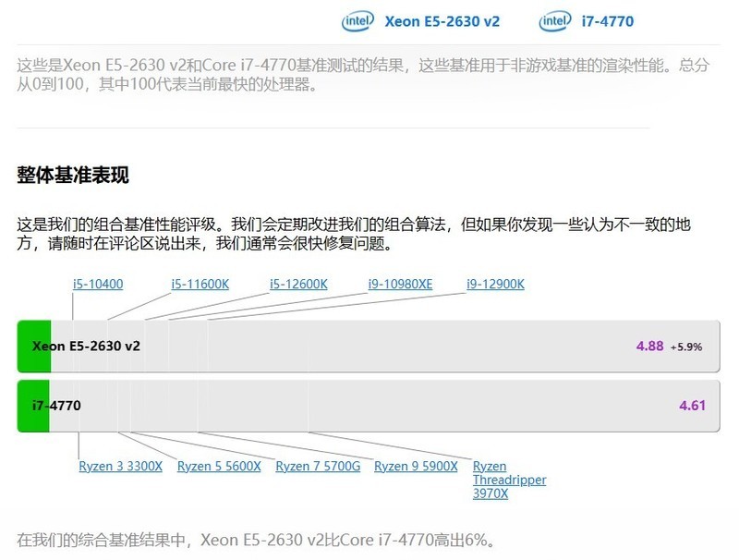Screen dimensions: 739x560
Task: Open the Ryzen 3 3300X link
Action: [x=121, y=466]
